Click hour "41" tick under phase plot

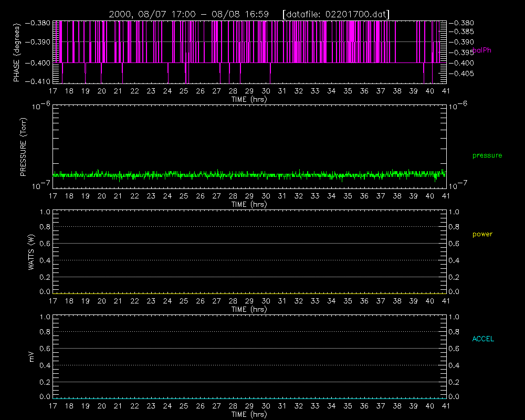(446, 91)
